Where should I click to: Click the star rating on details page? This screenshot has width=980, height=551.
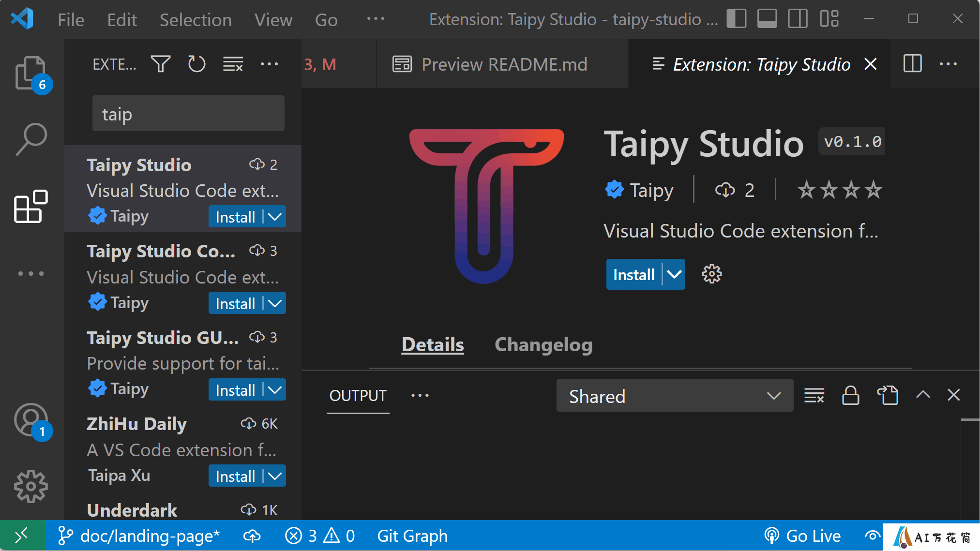click(840, 190)
